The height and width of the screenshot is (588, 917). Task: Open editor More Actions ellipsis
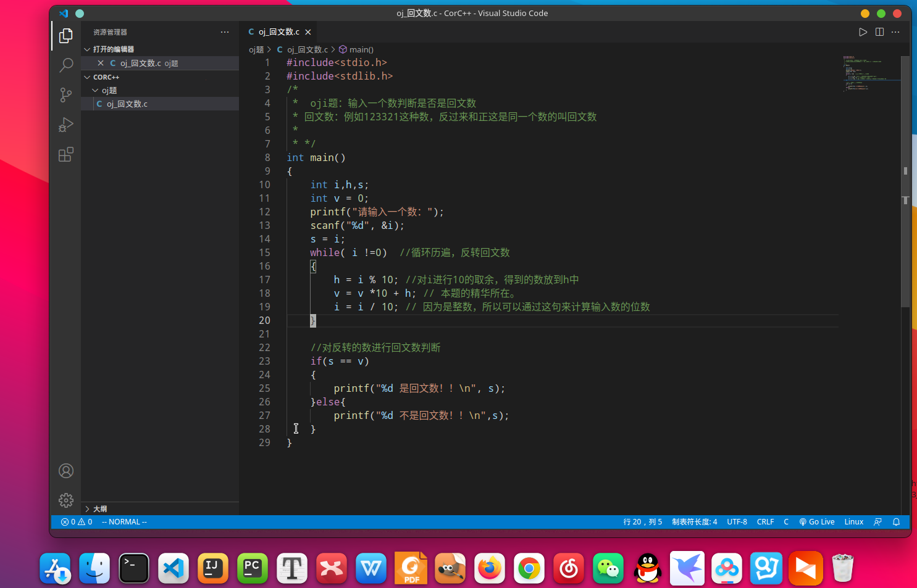[895, 32]
